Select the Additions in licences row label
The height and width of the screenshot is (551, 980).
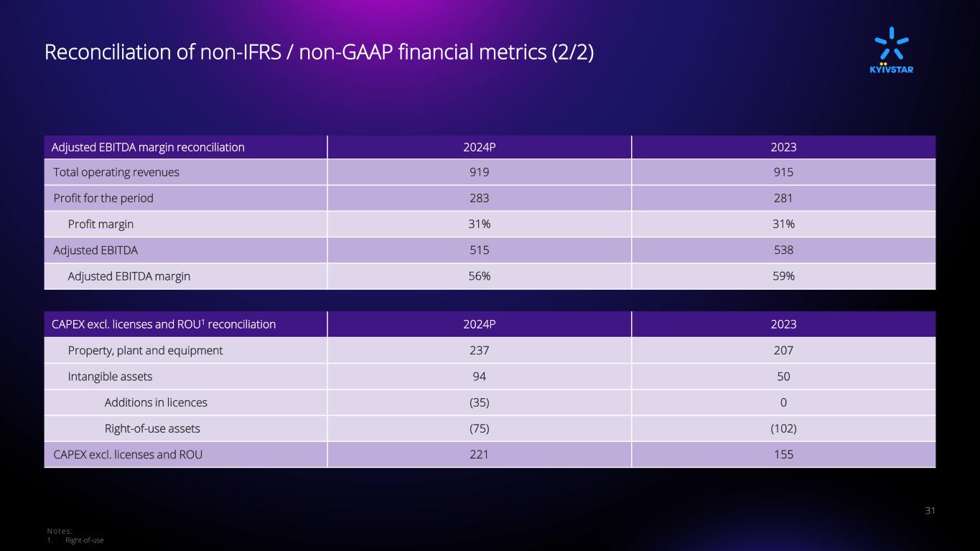click(156, 402)
